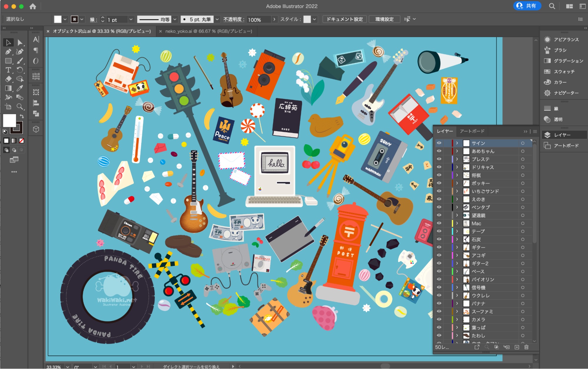Expand the サイン layer
The width and height of the screenshot is (588, 369).
click(457, 143)
